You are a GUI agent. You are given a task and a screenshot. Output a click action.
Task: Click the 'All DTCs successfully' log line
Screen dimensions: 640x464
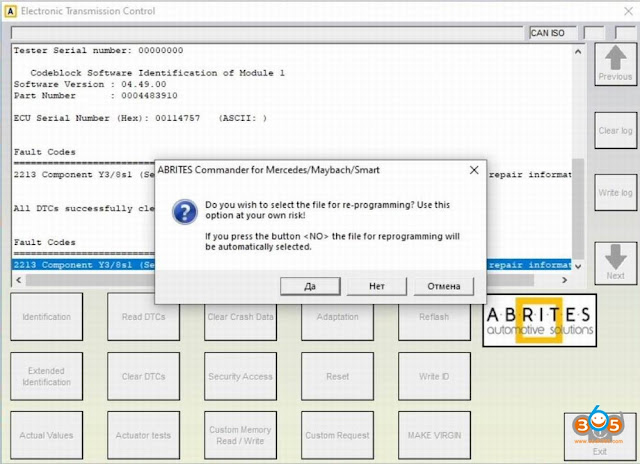(84, 209)
